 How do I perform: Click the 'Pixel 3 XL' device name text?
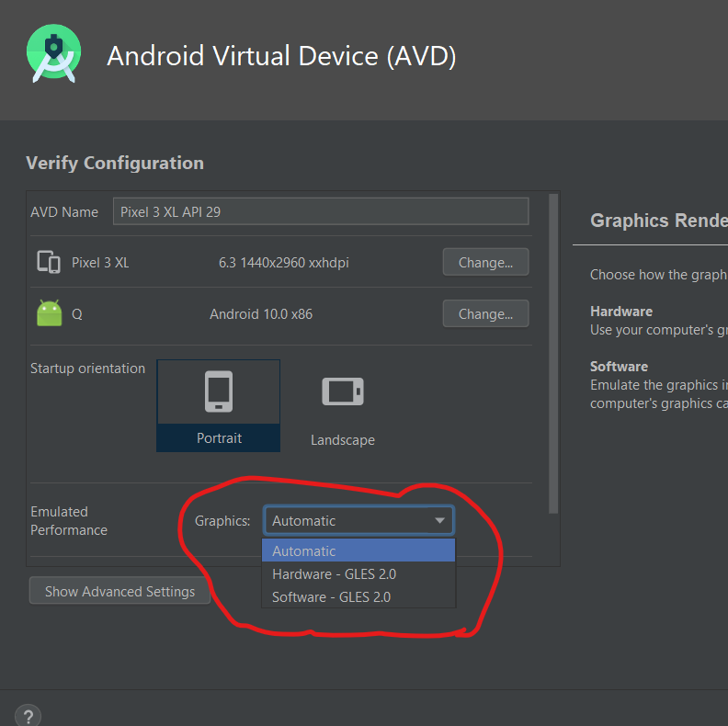[x=100, y=262]
